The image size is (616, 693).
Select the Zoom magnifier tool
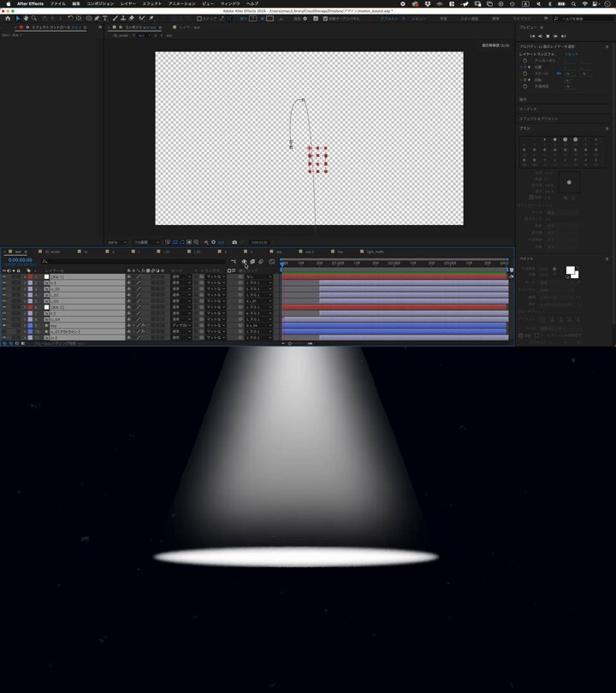34,18
